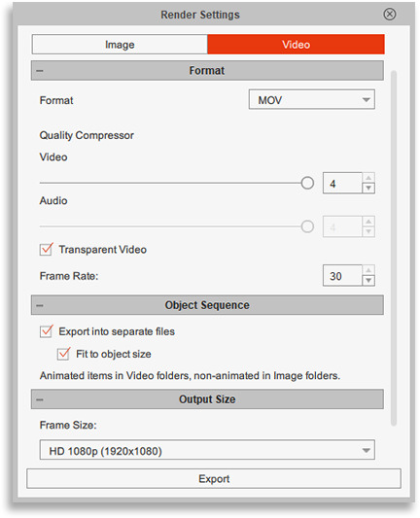Collapse the Output Size section

40,399
